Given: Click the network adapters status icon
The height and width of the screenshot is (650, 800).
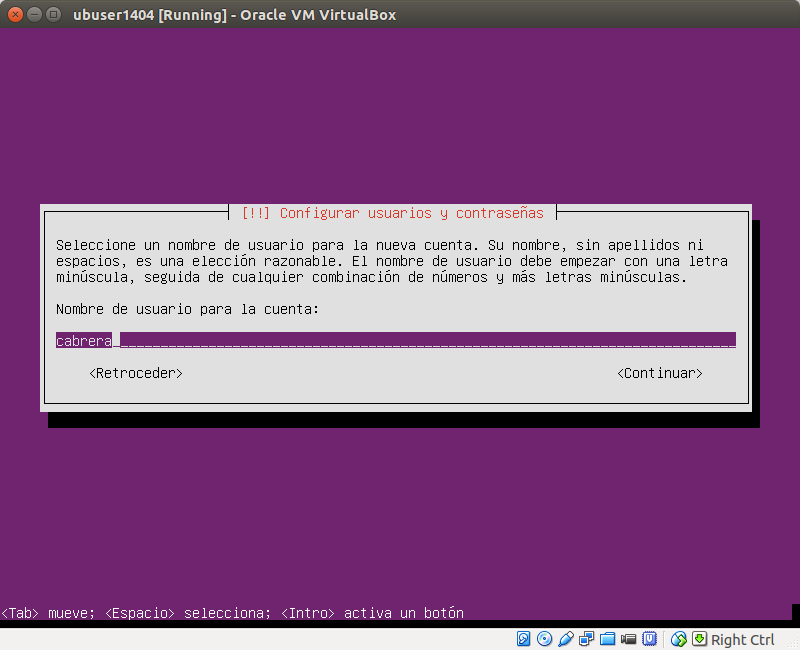Looking at the screenshot, I should tap(586, 639).
